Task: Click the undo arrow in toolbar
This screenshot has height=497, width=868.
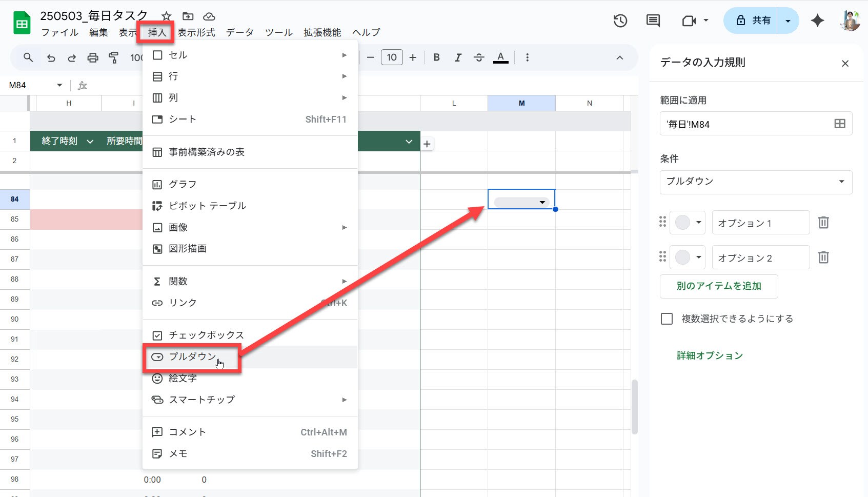Action: 51,58
